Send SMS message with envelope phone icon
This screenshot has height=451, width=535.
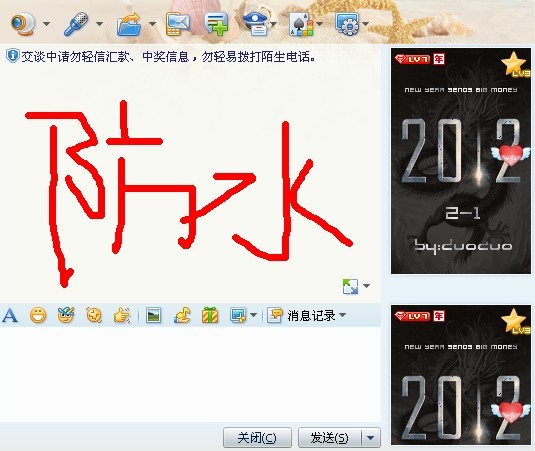coord(177,24)
